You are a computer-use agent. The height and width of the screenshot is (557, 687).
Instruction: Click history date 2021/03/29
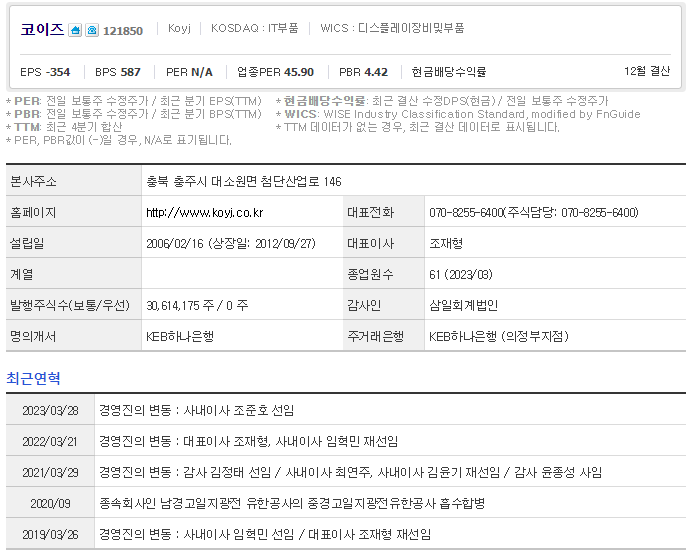pos(50,472)
